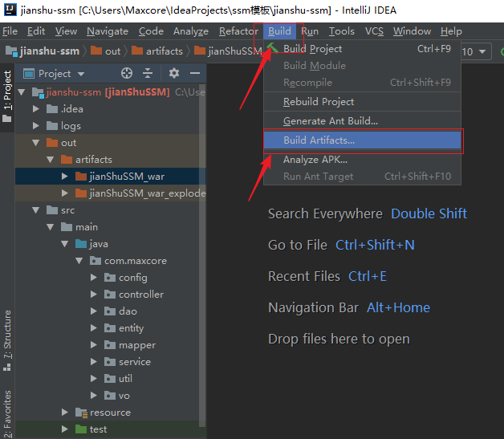Click the mapper package icon
The image size is (504, 439).
(x=110, y=345)
